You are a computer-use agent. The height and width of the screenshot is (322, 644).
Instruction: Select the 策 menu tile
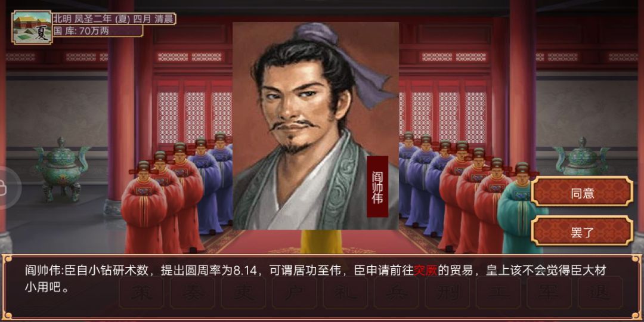[141, 292]
